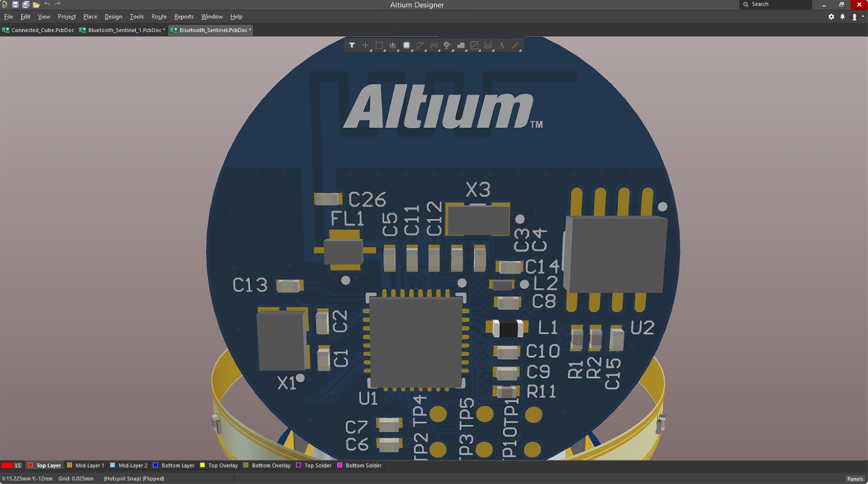Click the X:15.225mm Y:-12mm coordinate readout
868x484 pixels.
click(x=27, y=479)
